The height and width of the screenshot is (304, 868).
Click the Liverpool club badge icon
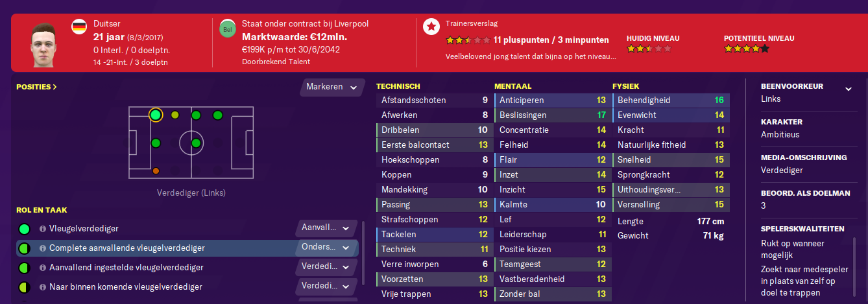tap(228, 29)
